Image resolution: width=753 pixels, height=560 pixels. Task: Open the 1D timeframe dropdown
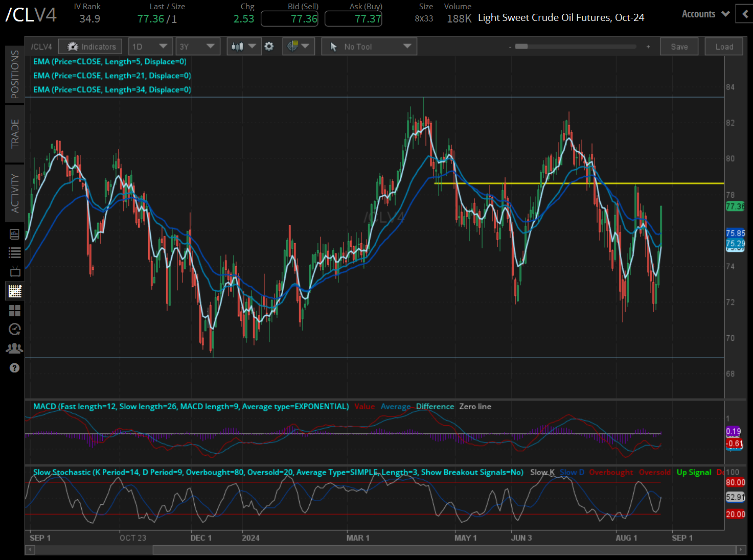[150, 46]
